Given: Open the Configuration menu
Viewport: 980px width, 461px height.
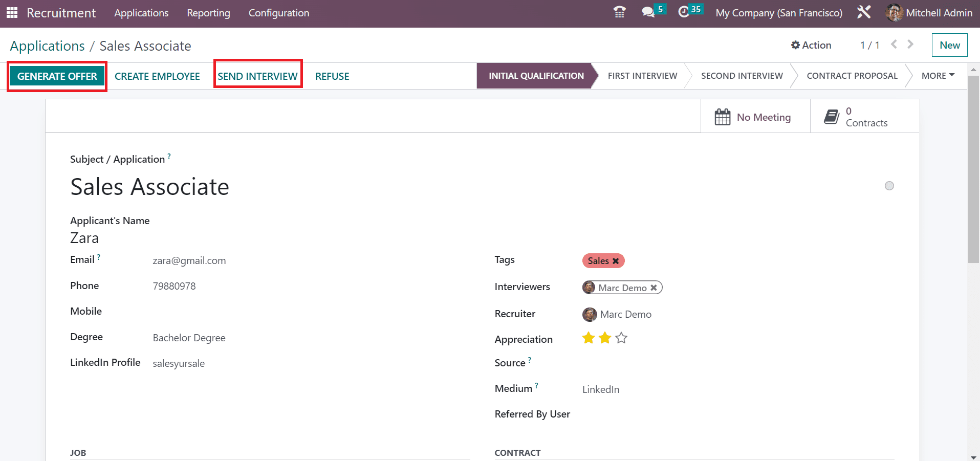Looking at the screenshot, I should [x=278, y=13].
